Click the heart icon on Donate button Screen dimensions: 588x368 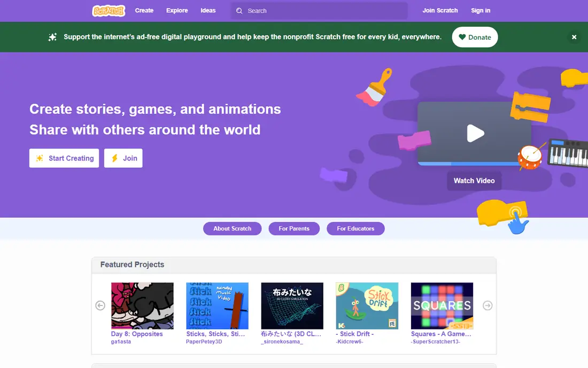[462, 37]
